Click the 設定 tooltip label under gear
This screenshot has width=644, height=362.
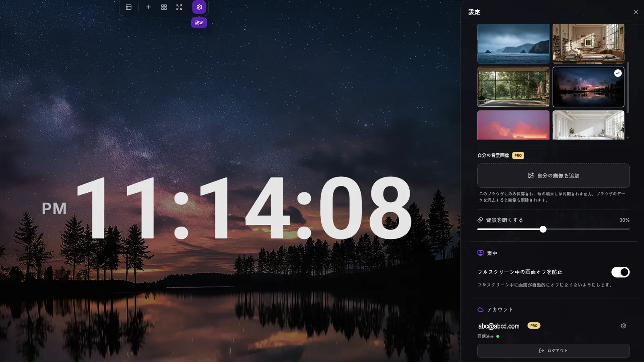click(199, 23)
